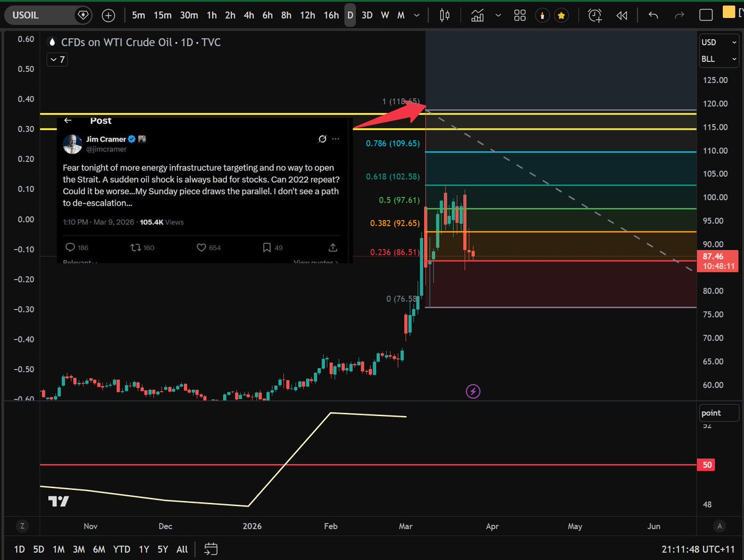Open the Indicators chart icon
The height and width of the screenshot is (560, 744).
[x=477, y=16]
